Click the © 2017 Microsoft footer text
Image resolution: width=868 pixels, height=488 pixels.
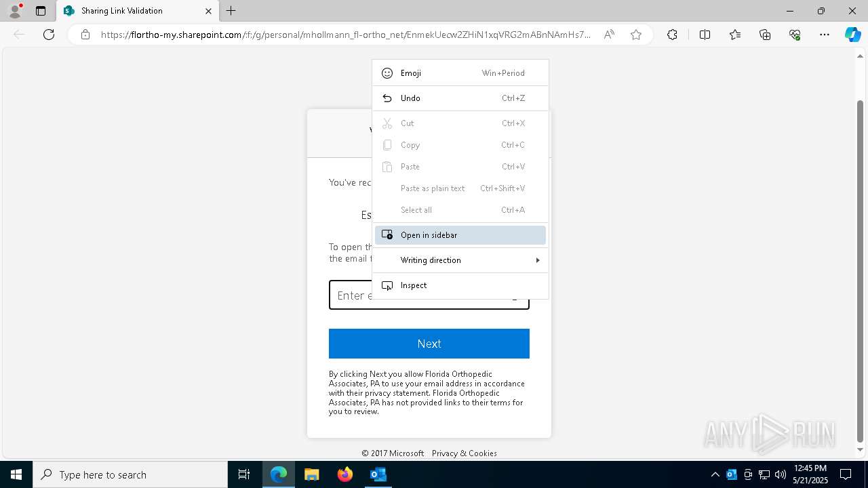393,453
